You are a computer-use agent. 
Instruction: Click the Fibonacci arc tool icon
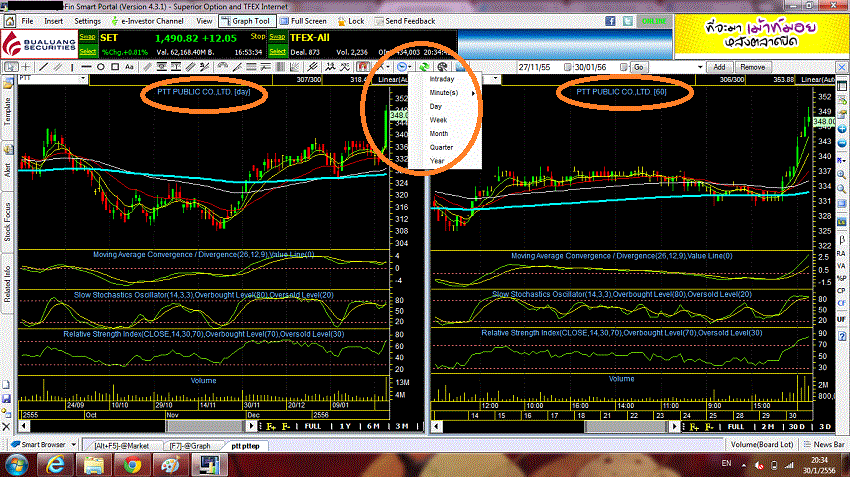pyautogui.click(x=223, y=67)
